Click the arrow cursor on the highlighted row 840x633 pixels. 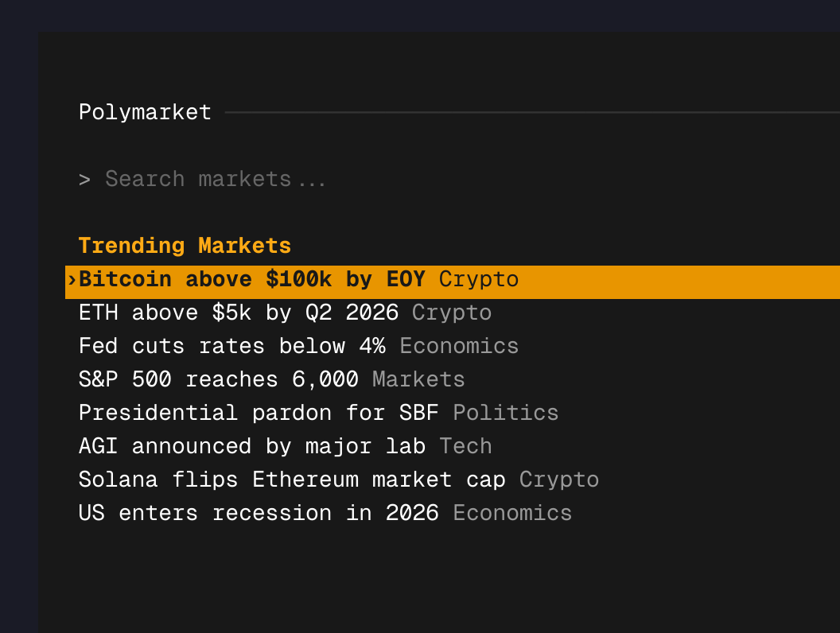(x=71, y=279)
